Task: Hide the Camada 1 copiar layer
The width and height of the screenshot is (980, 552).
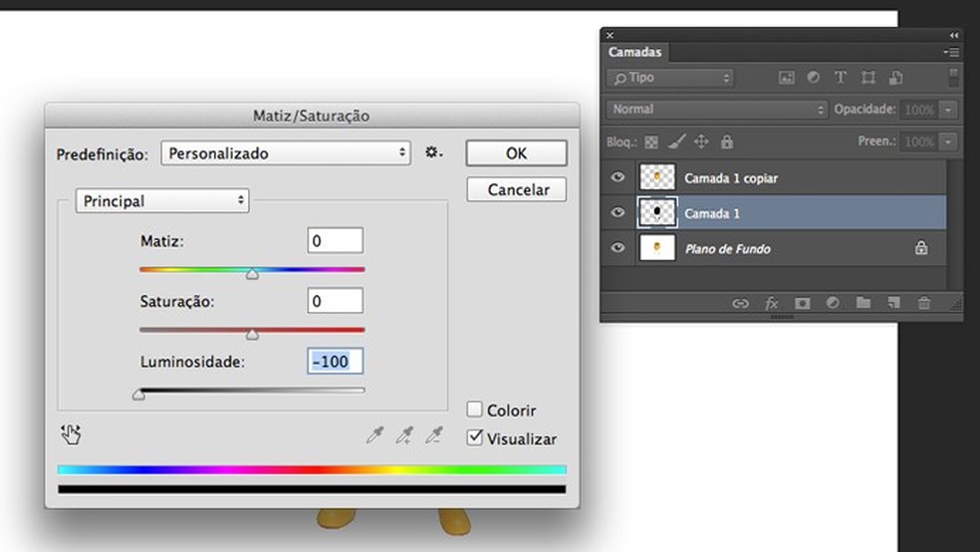Action: pos(617,177)
